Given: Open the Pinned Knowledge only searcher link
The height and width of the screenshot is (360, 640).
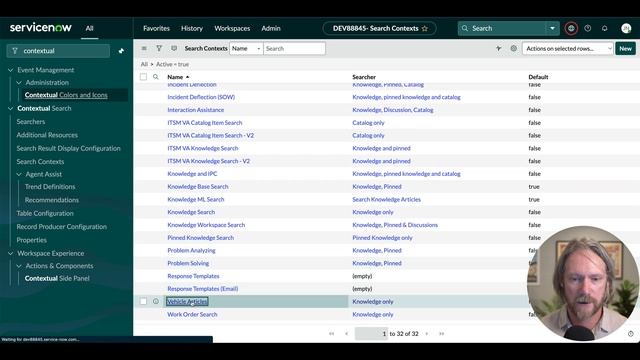Looking at the screenshot, I should [382, 238].
